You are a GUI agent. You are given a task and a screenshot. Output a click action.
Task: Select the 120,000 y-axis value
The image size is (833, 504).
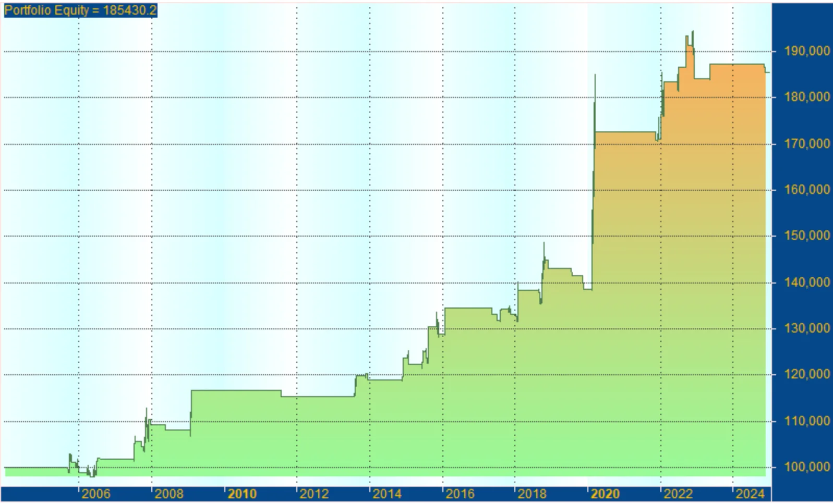click(x=807, y=374)
